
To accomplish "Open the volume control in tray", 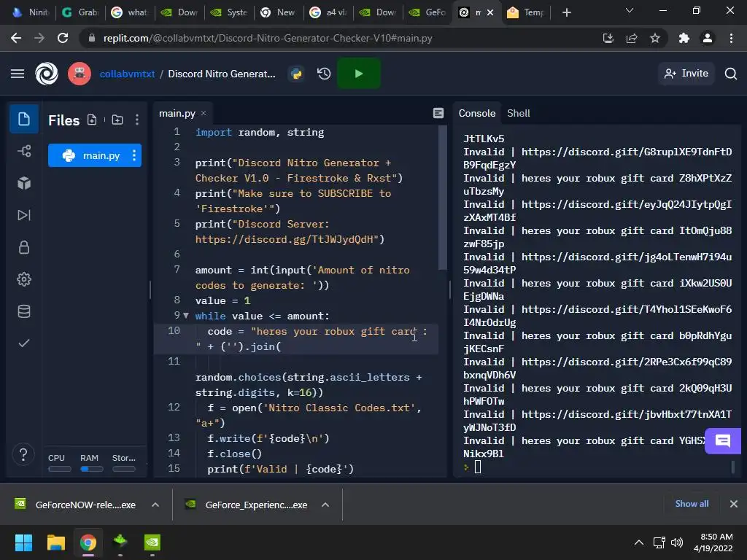I will click(676, 542).
